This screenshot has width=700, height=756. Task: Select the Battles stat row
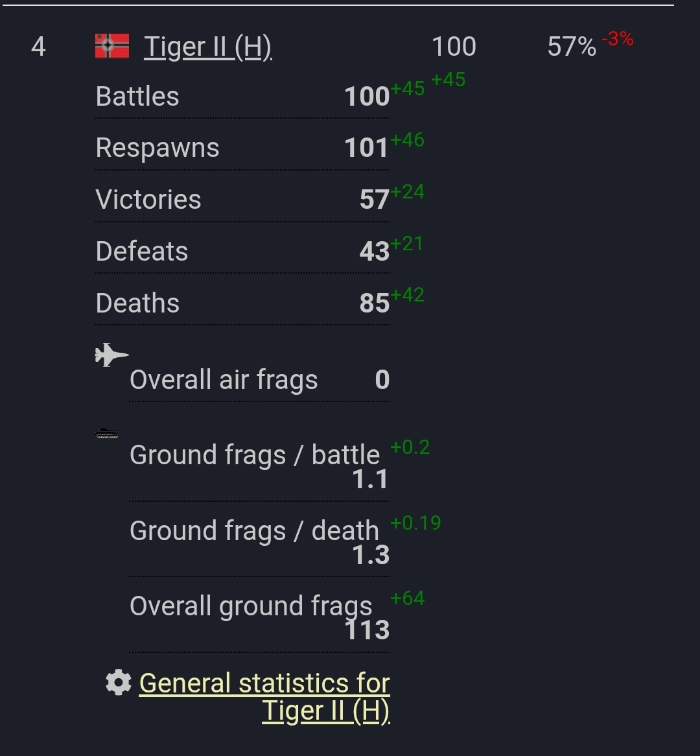[x=242, y=97]
